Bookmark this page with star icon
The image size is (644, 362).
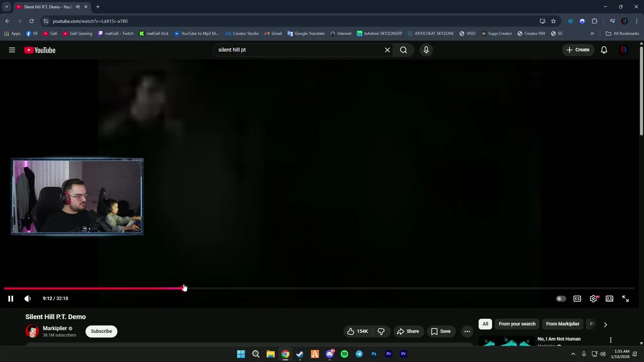[x=553, y=21]
